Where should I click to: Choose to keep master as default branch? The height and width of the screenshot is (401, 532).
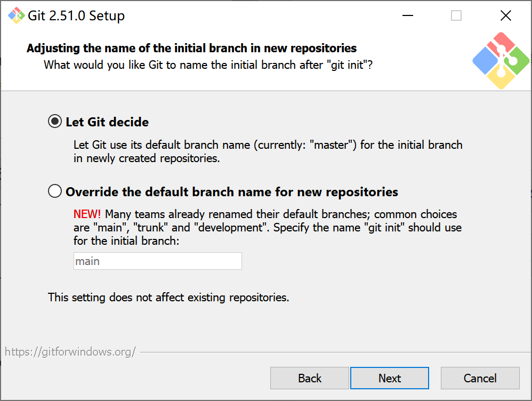[x=54, y=121]
